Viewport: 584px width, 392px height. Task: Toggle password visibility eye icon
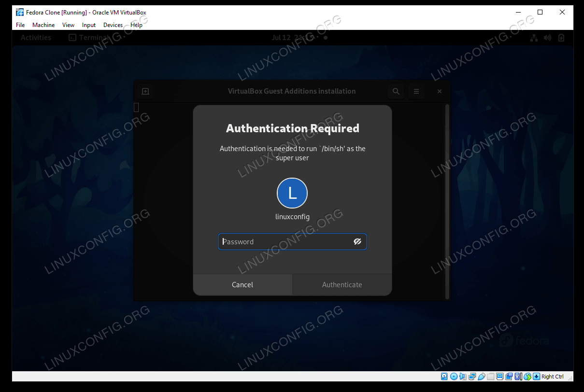tap(357, 242)
